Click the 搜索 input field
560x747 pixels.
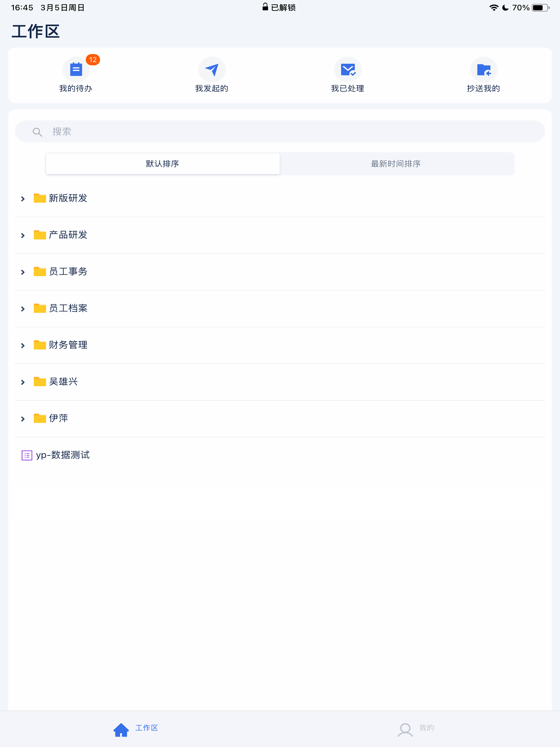[280, 131]
